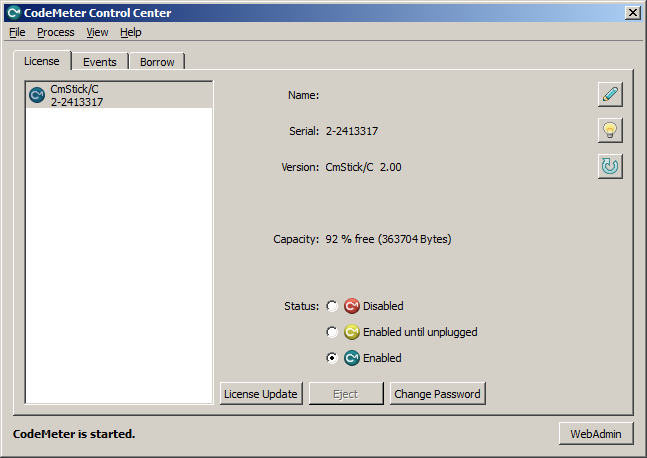This screenshot has height=458, width=647.
Task: Select the Disabled radio button
Action: 332,306
